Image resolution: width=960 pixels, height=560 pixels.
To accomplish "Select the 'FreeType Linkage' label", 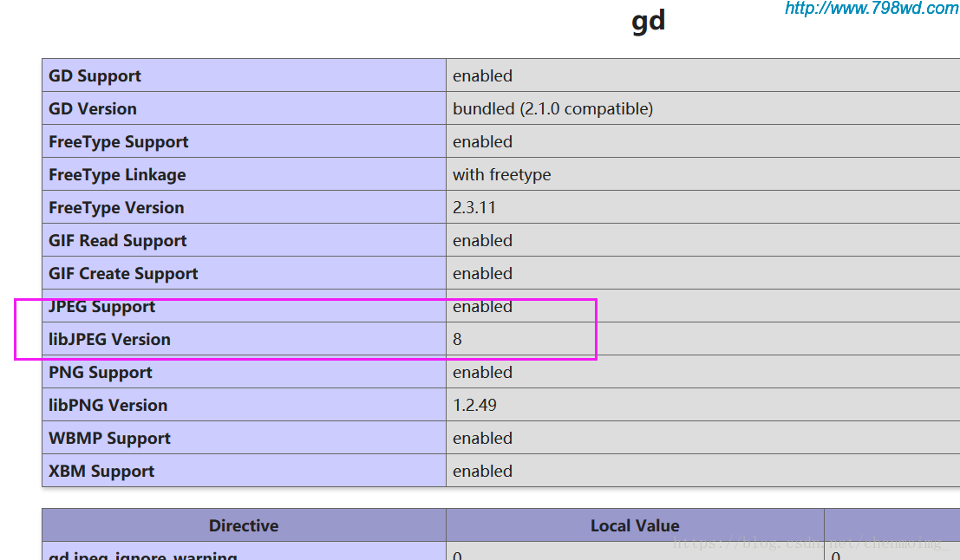I will click(x=117, y=175).
